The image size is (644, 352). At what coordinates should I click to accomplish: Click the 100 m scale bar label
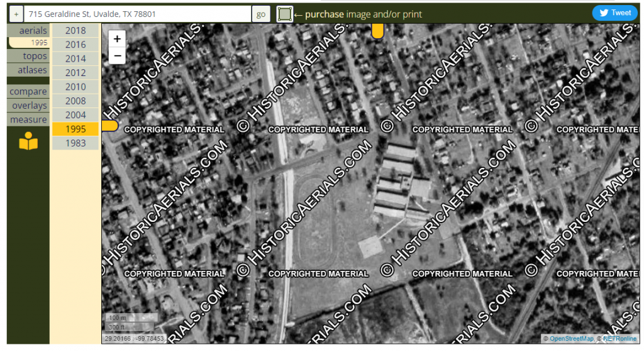pyautogui.click(x=118, y=317)
